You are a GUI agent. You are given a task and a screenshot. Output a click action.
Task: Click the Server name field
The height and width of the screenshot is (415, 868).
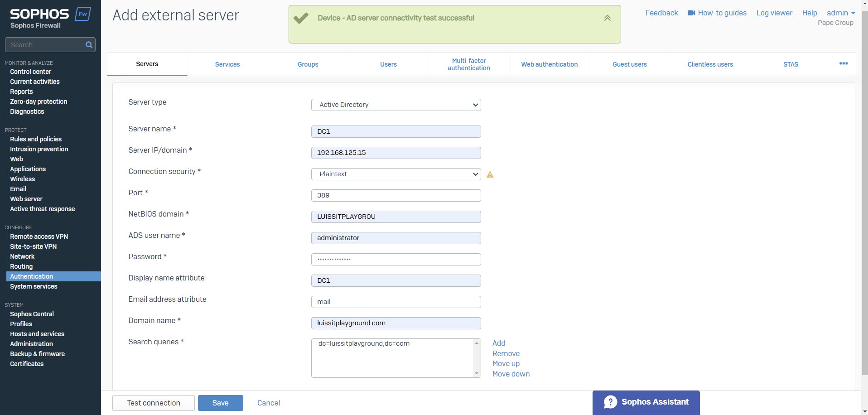(x=396, y=131)
